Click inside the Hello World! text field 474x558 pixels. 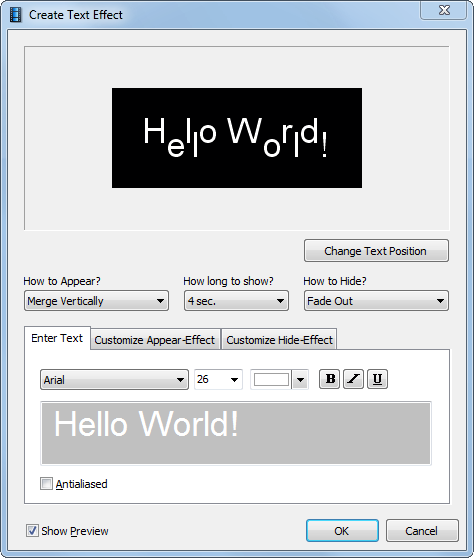(x=236, y=433)
